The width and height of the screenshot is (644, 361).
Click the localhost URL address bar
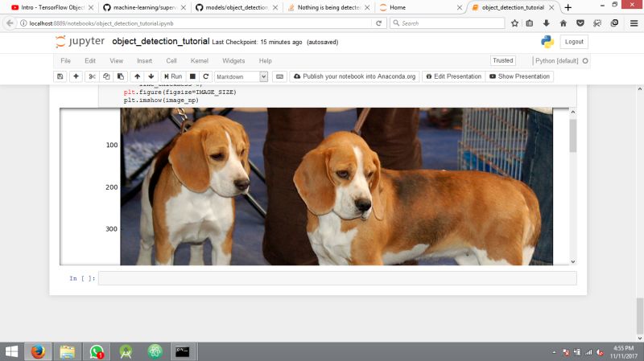(x=197, y=23)
